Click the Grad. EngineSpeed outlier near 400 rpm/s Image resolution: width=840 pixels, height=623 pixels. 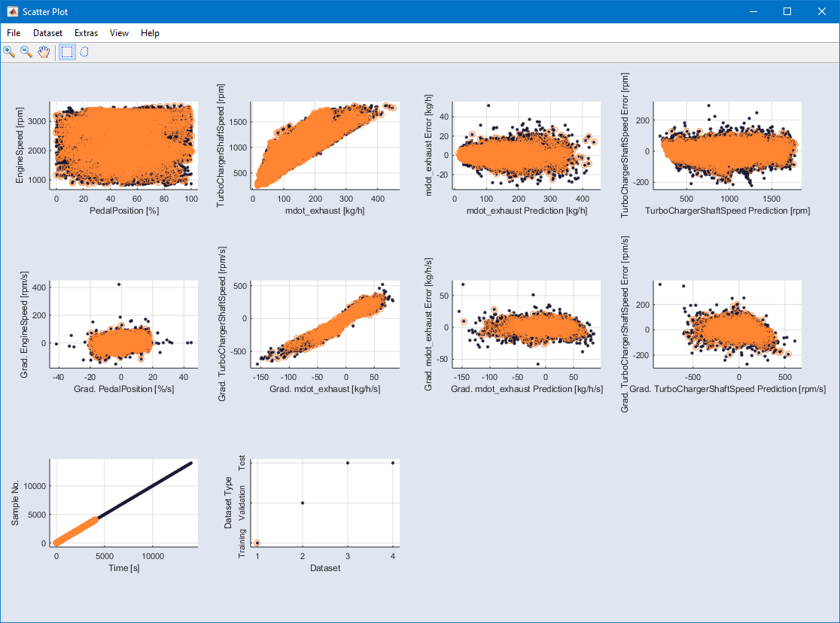[x=119, y=284]
